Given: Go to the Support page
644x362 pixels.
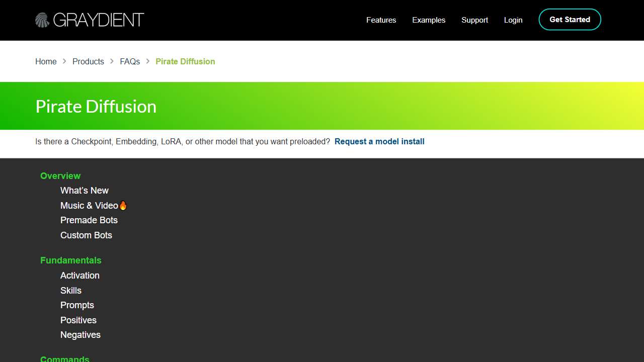Looking at the screenshot, I should (474, 20).
